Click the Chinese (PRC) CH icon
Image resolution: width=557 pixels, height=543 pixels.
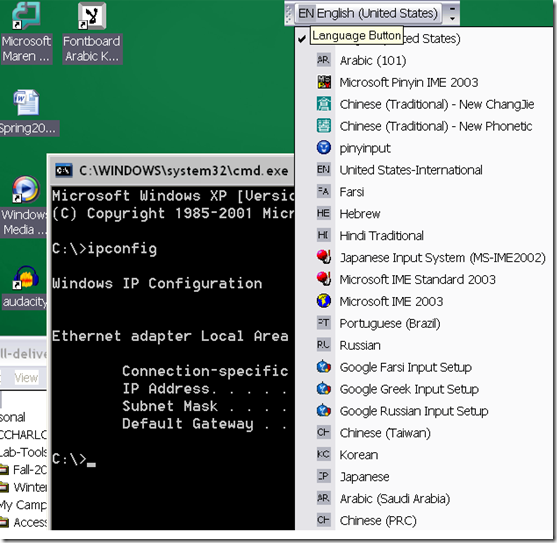[324, 520]
